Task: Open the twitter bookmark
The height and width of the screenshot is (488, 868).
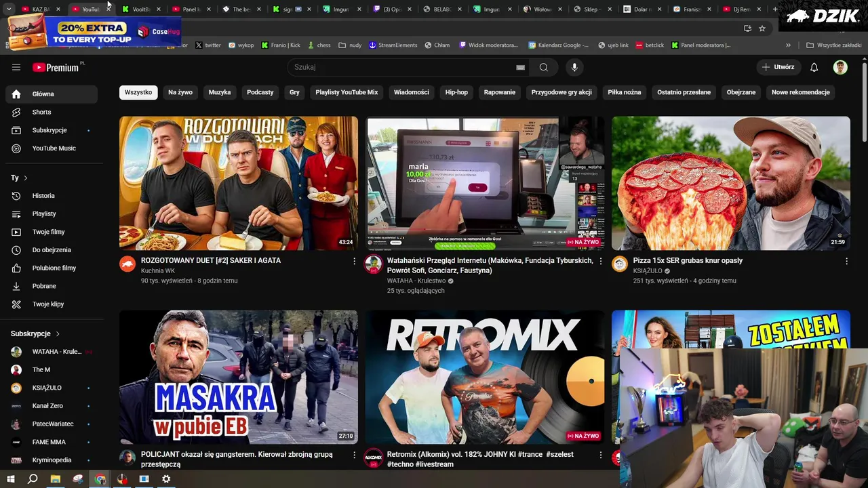Action: pyautogui.click(x=208, y=45)
